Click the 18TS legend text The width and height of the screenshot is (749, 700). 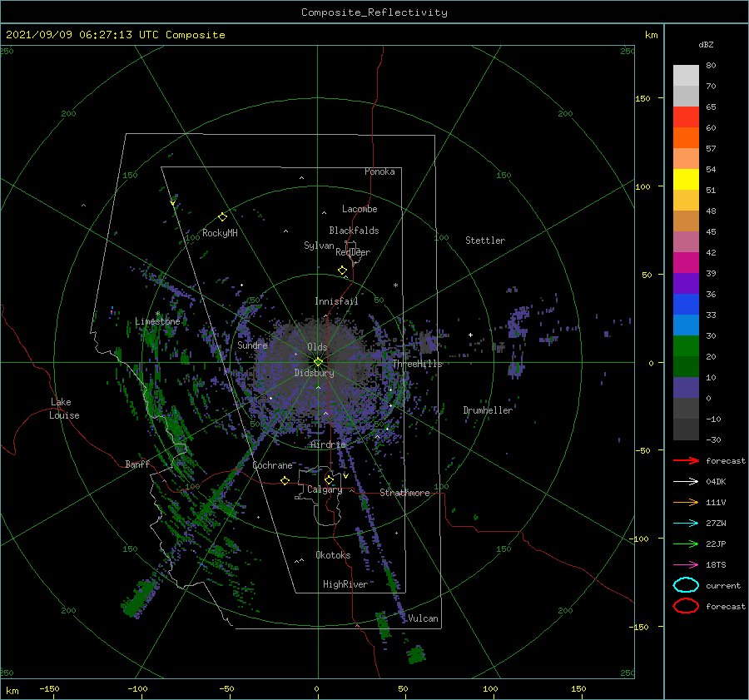716,565
